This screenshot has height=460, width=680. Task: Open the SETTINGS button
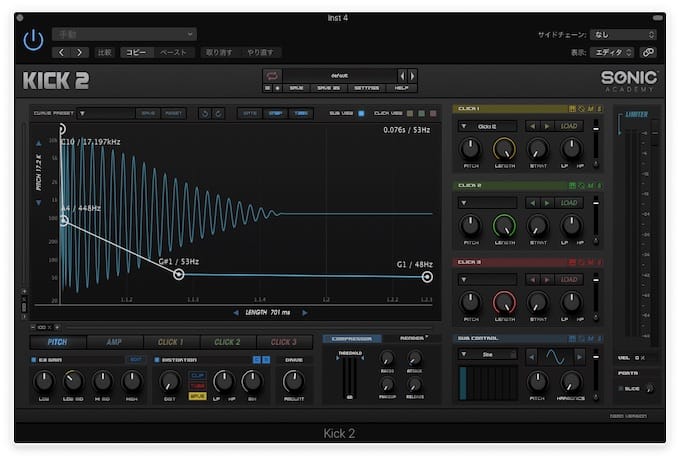(x=366, y=88)
